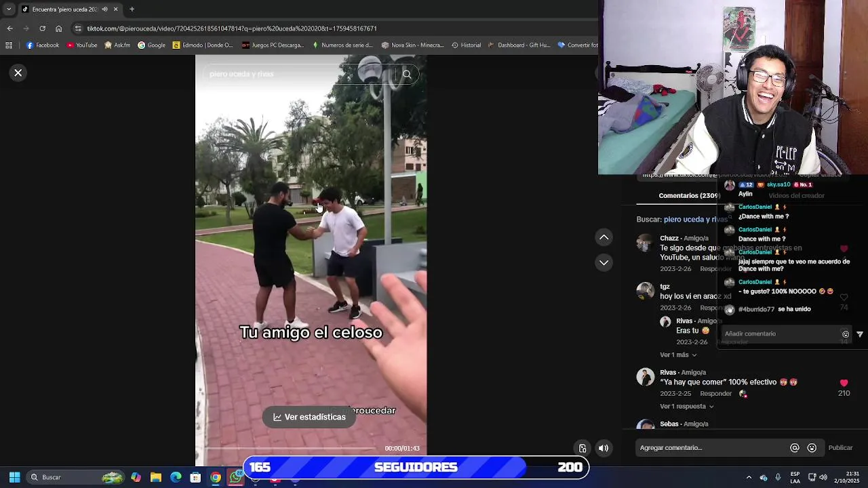Click the auto-scroll icon beside volume button

click(x=582, y=448)
